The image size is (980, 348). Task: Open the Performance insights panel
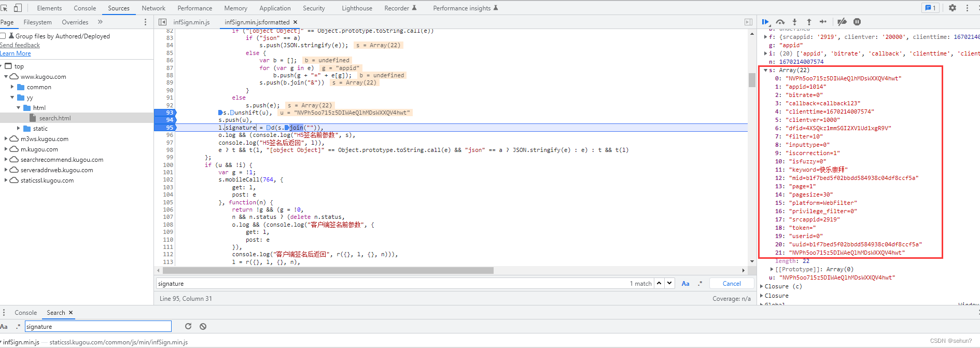click(x=465, y=8)
